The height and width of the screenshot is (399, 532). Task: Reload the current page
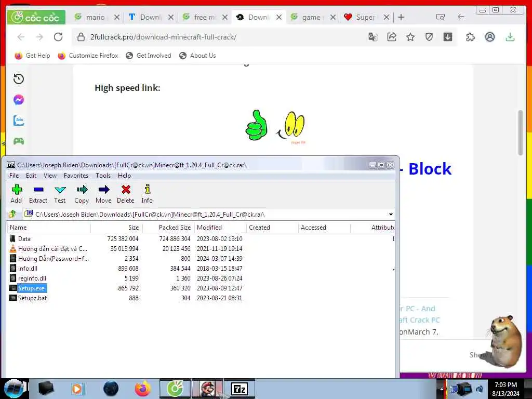58,37
